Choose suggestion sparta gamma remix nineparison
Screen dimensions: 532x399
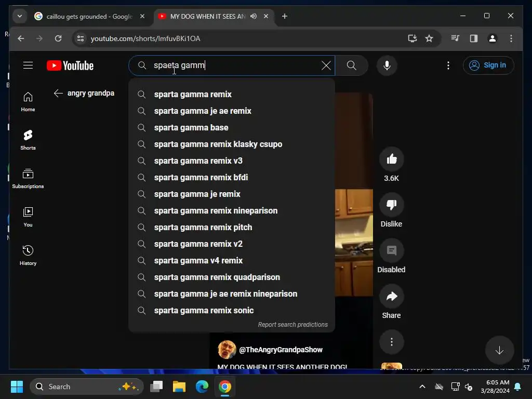(x=232, y=211)
